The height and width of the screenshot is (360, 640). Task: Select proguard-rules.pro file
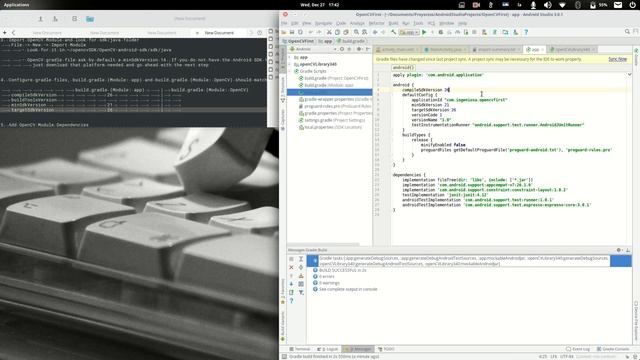(x=335, y=106)
